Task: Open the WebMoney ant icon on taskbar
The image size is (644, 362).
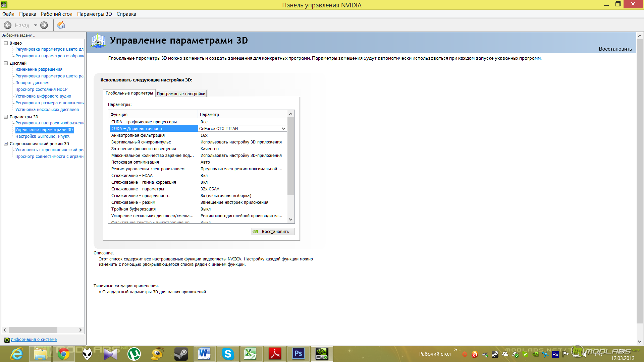Action: [158, 354]
